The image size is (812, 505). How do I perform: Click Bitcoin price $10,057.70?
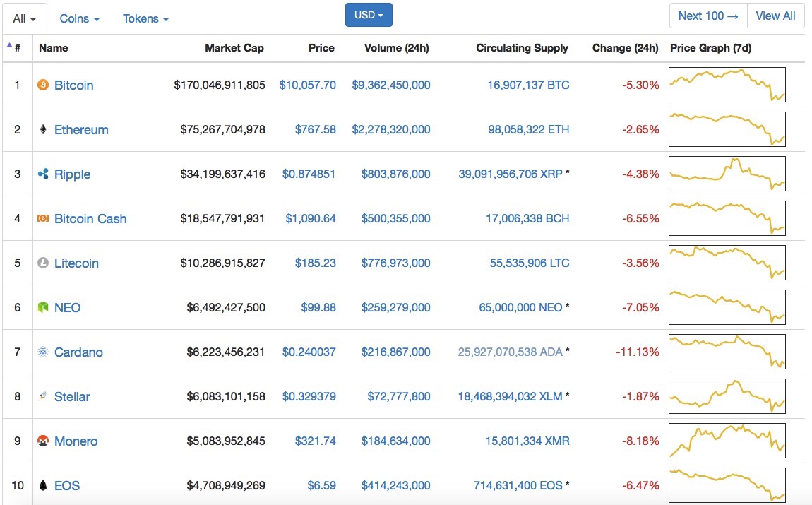pyautogui.click(x=308, y=85)
